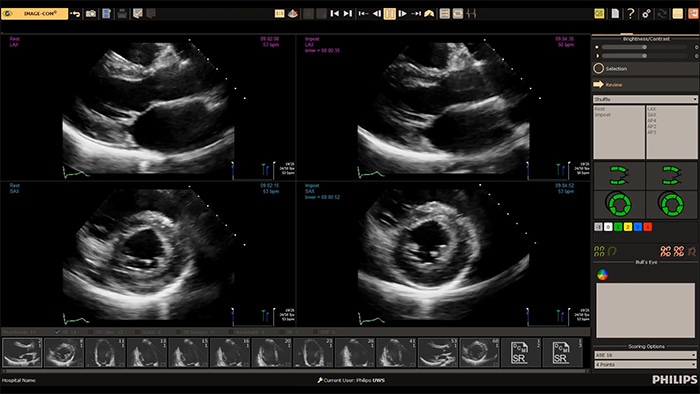
Task: Click the 3D heart model icon
Action: (293, 14)
